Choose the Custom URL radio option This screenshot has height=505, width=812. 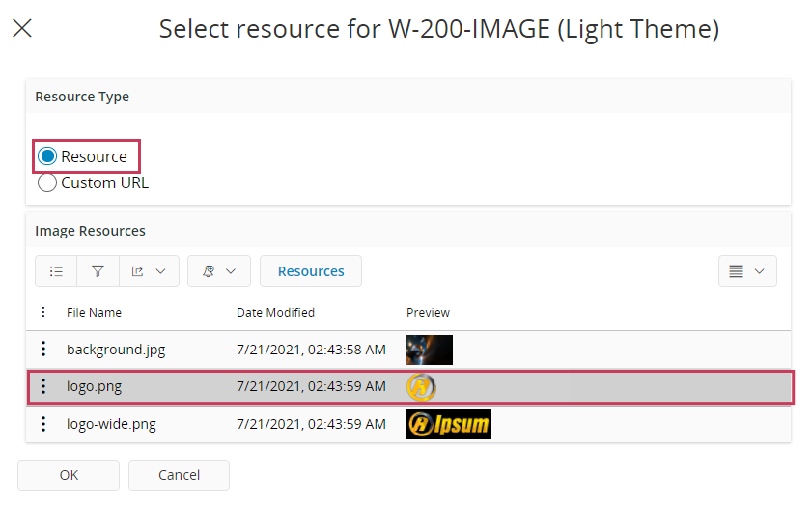coord(47,182)
